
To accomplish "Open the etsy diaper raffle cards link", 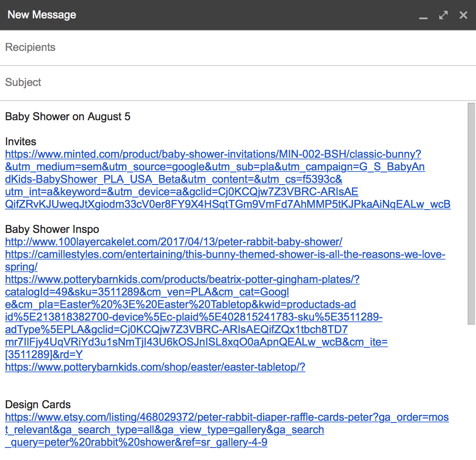I will pyautogui.click(x=227, y=430).
